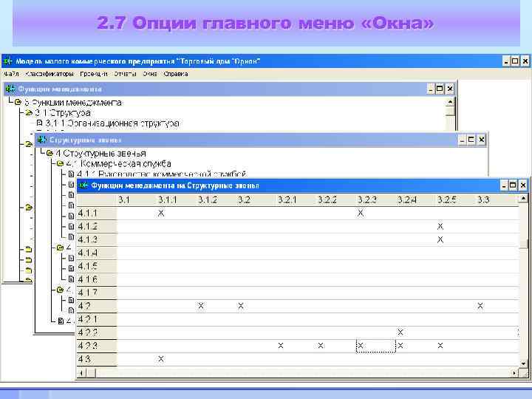This screenshot has height=399, width=532.
Task: Toggle X mark at row 4.2.3, column 3.2.1
Action: pos(281,345)
